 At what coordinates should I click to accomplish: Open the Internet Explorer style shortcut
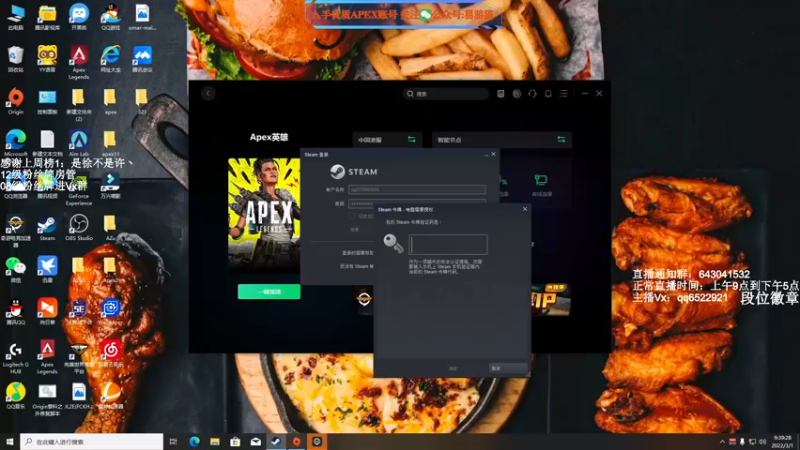(110, 59)
